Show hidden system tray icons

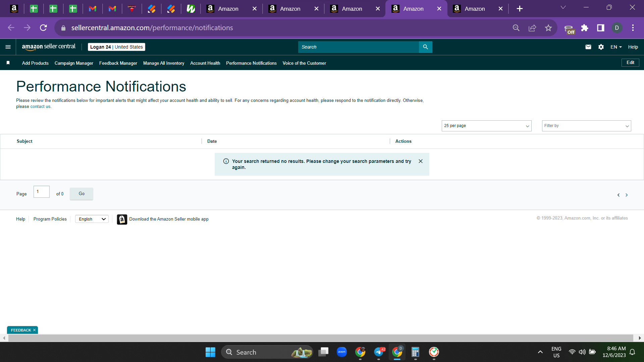click(x=540, y=352)
